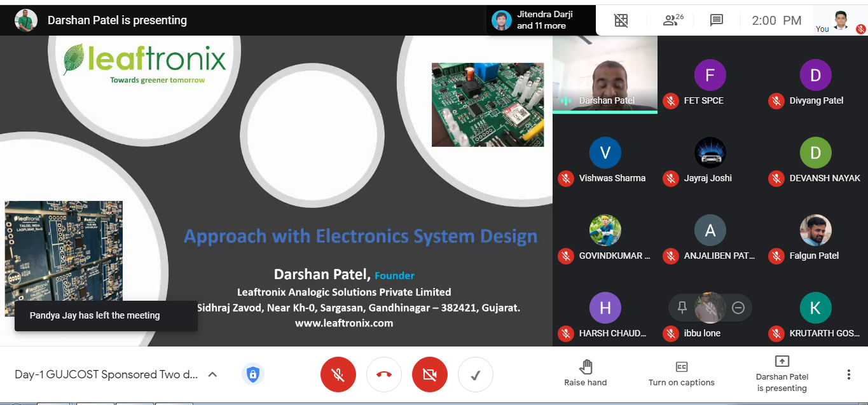Select Falgun Patel's photo avatar
This screenshot has height=405, width=868.
(815, 230)
